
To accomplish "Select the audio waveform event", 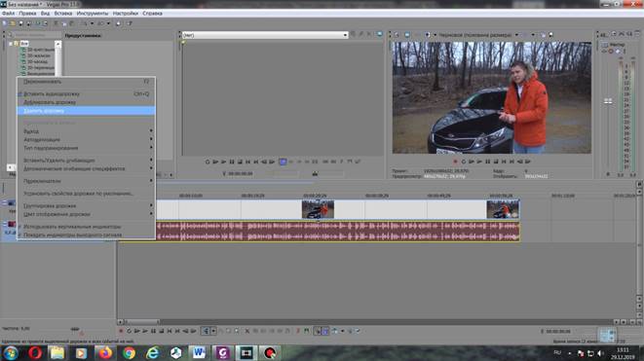I will coord(338,231).
